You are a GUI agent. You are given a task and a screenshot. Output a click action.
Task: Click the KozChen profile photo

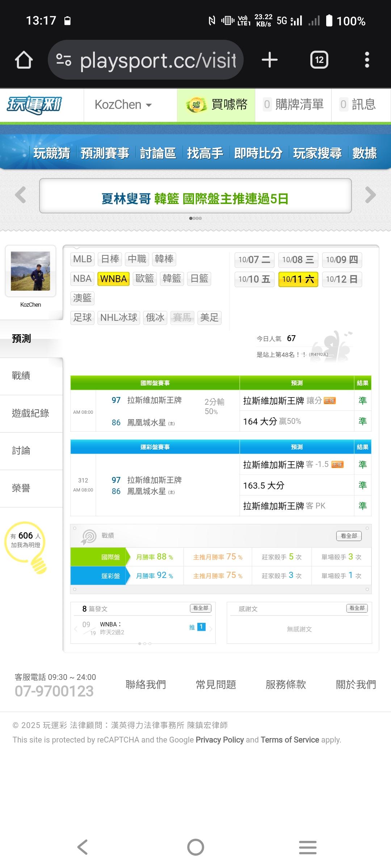(30, 271)
